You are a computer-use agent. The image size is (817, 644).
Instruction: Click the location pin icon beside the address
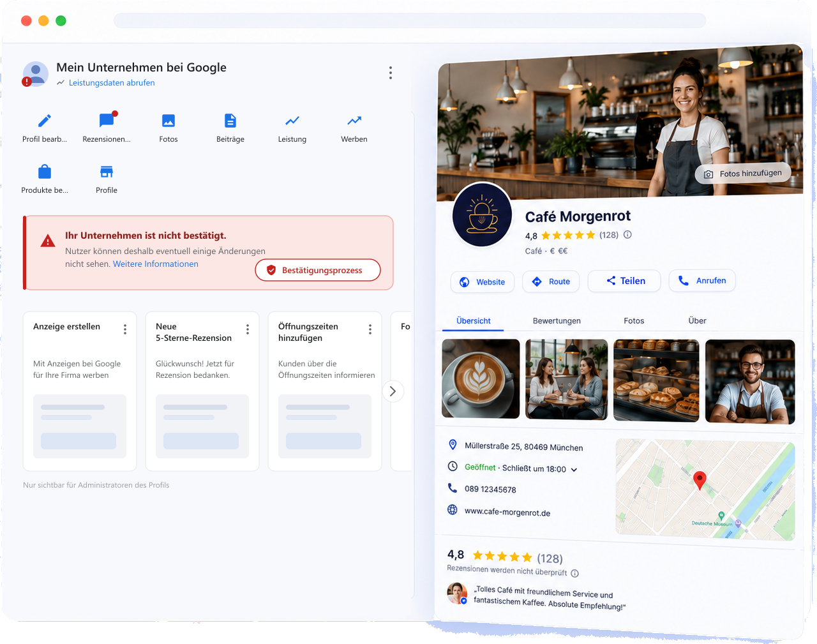tap(453, 445)
